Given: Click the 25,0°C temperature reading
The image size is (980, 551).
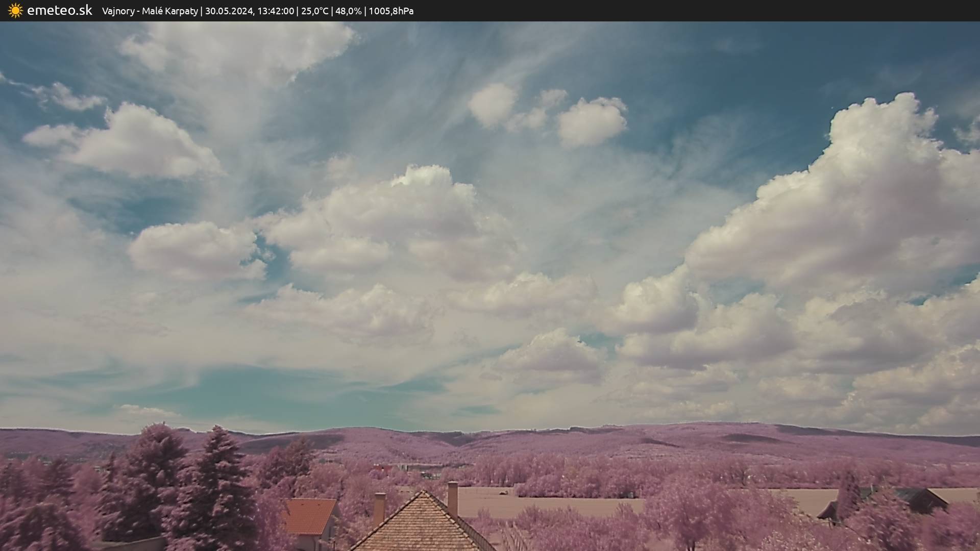Looking at the screenshot, I should [x=314, y=11].
